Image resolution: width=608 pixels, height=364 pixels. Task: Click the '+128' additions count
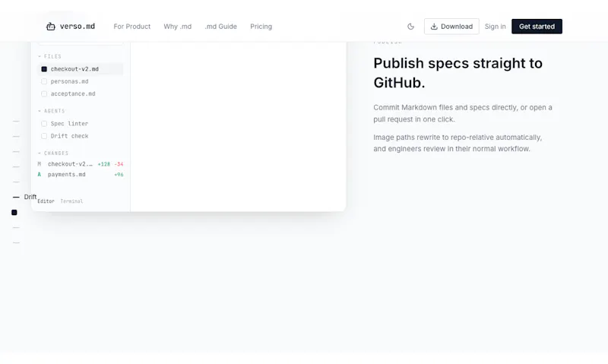point(104,164)
